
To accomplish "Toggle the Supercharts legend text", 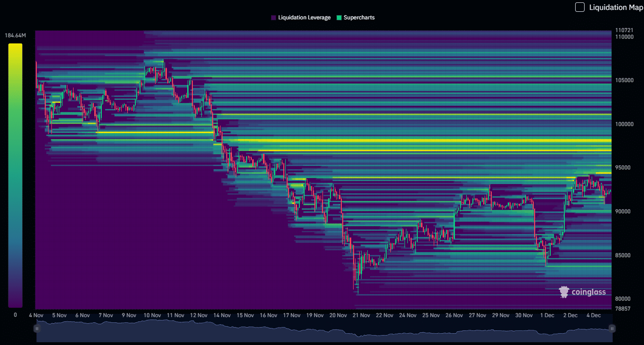I will (359, 18).
